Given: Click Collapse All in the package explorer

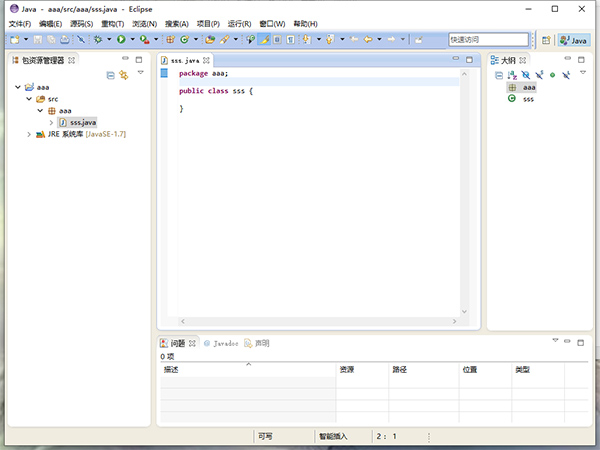Looking at the screenshot, I should [110, 75].
